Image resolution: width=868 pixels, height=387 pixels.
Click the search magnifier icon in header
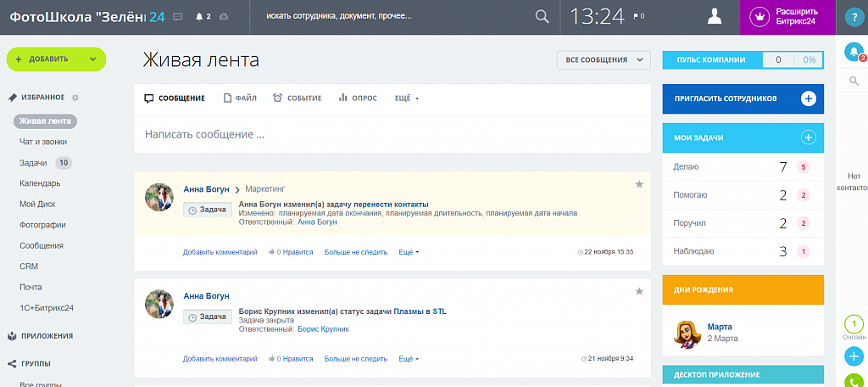point(542,16)
